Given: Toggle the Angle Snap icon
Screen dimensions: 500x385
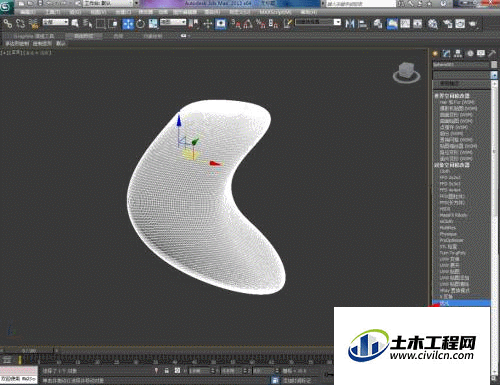Looking at the screenshot, I should click(x=248, y=24).
